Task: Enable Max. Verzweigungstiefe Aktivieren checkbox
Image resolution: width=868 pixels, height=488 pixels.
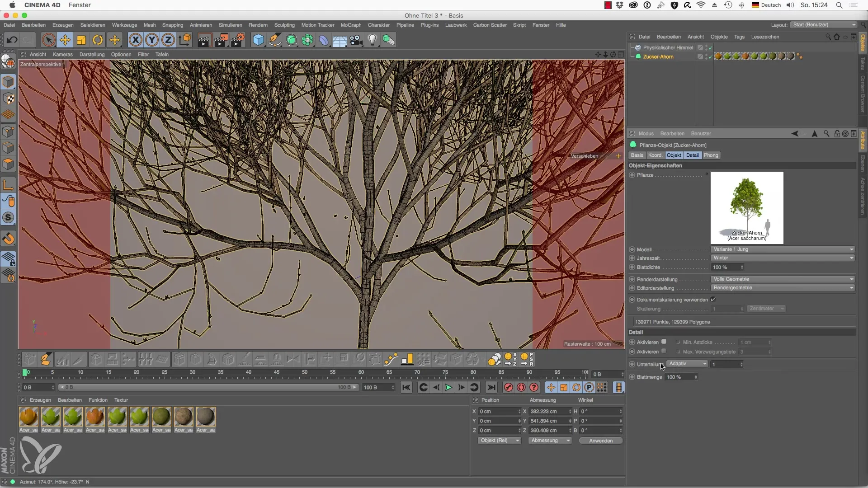Action: tap(664, 351)
